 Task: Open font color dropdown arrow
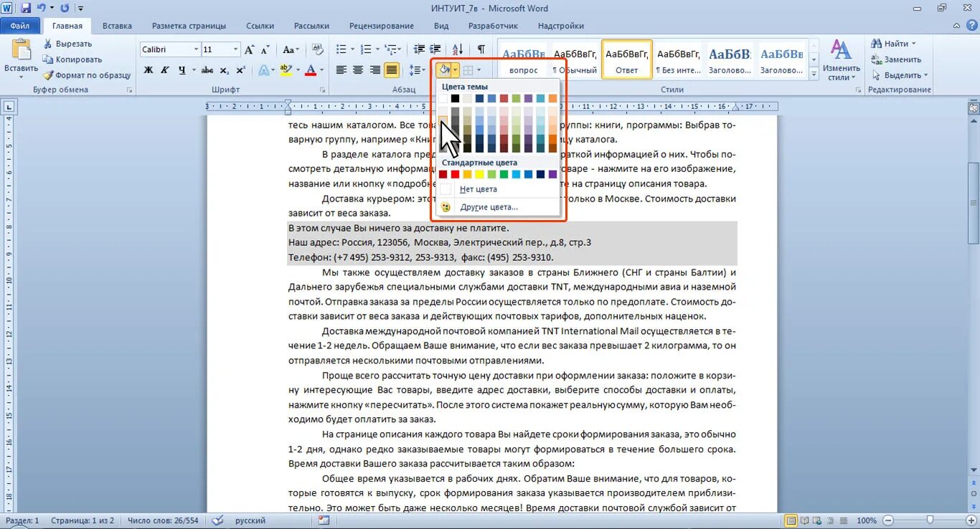(x=321, y=70)
